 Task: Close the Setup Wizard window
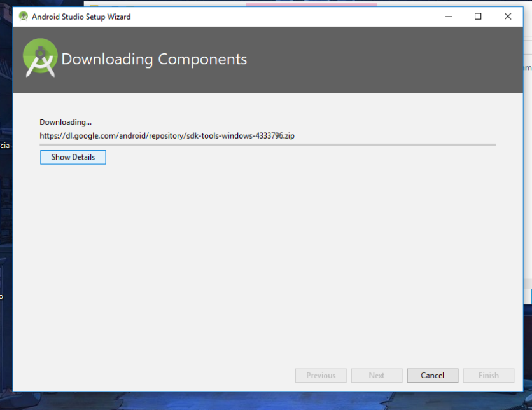tap(508, 17)
